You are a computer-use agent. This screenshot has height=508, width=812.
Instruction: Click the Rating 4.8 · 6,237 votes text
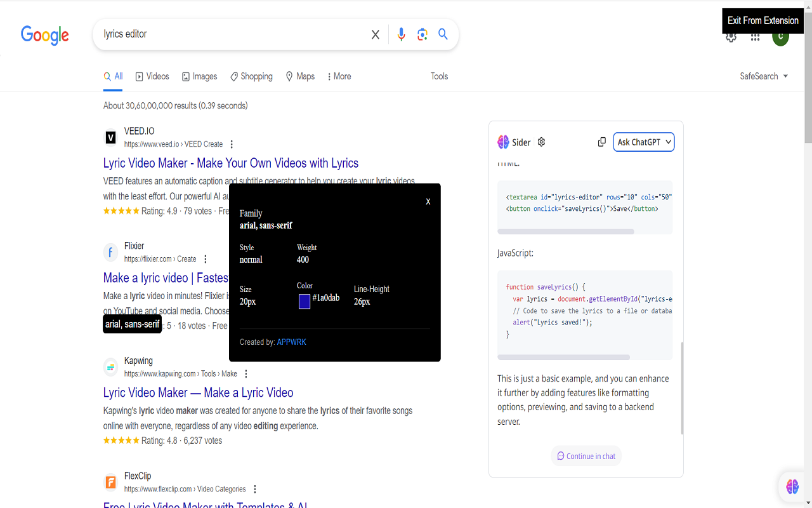click(x=181, y=441)
